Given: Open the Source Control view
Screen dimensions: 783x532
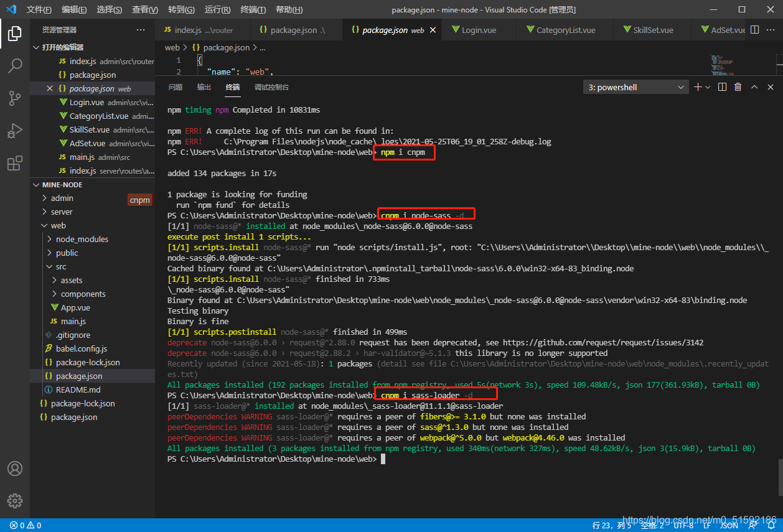Looking at the screenshot, I should click(15, 98).
